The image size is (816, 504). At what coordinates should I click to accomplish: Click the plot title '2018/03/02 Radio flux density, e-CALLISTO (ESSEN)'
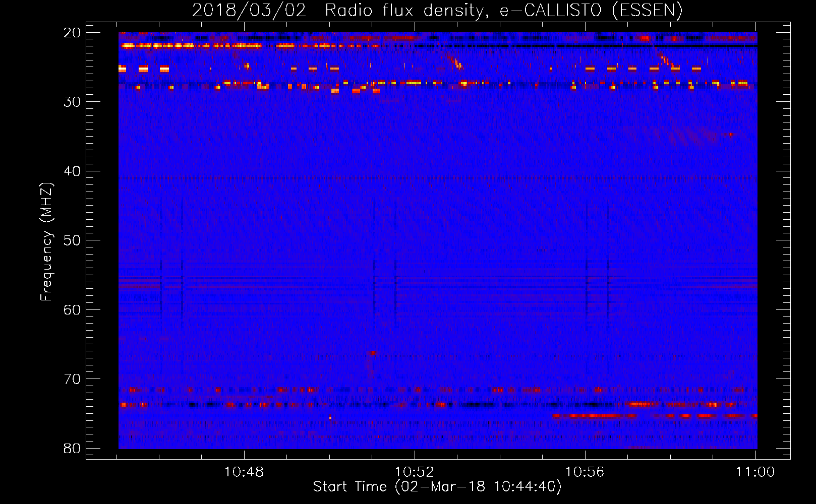(437, 10)
